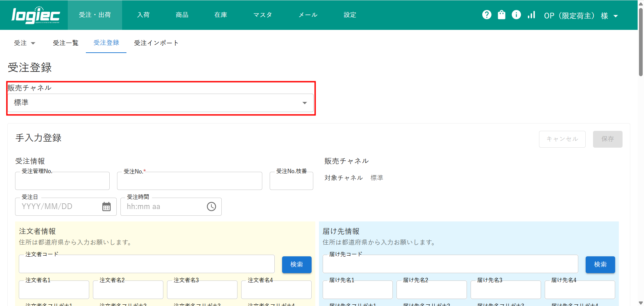This screenshot has width=644, height=306.
Task: Expand the 受注 submenu dropdown
Action: tap(24, 43)
